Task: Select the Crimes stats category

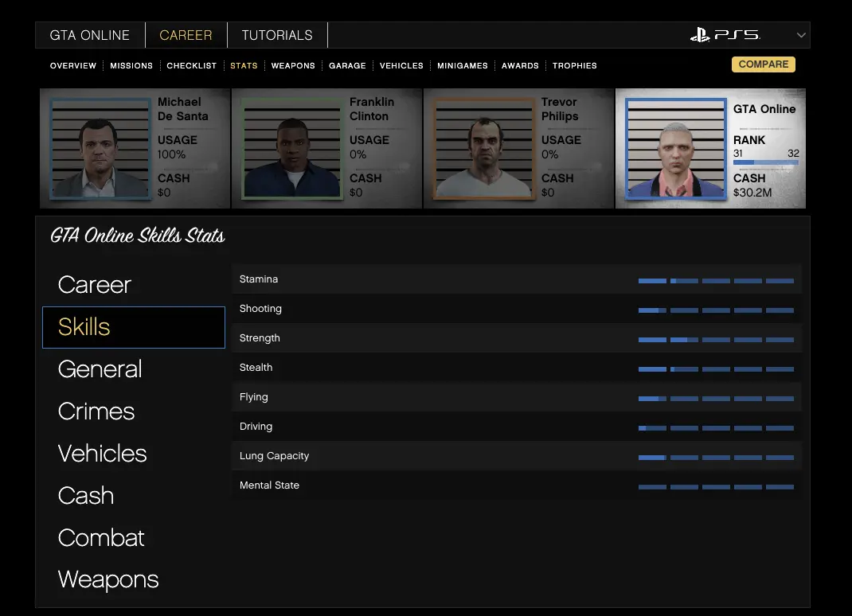Action: coord(96,411)
